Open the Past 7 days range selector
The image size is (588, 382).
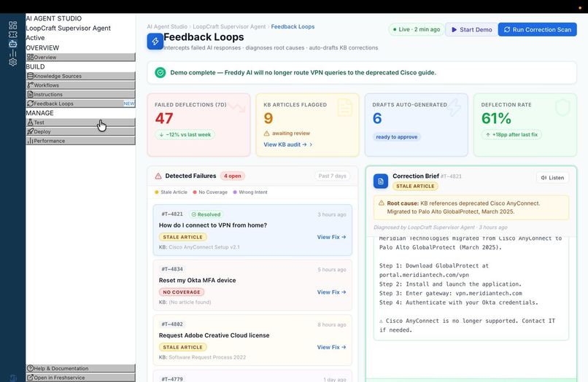click(332, 176)
